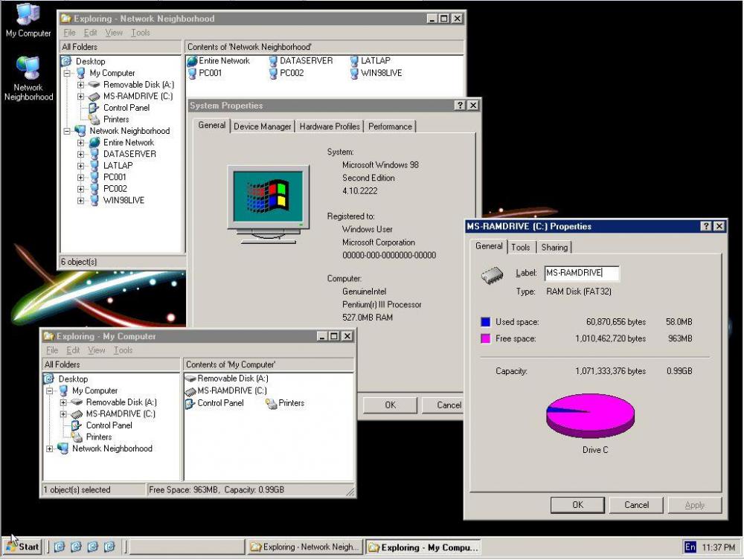The width and height of the screenshot is (744, 560).
Task: Open Control Panel in My Computer contents
Action: pyautogui.click(x=214, y=403)
